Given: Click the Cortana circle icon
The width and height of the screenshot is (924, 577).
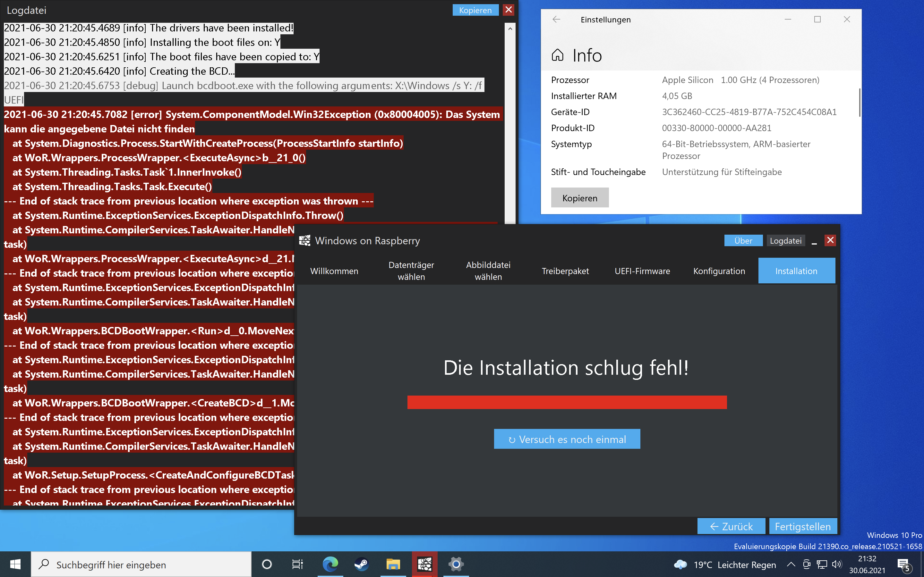Looking at the screenshot, I should click(x=267, y=564).
